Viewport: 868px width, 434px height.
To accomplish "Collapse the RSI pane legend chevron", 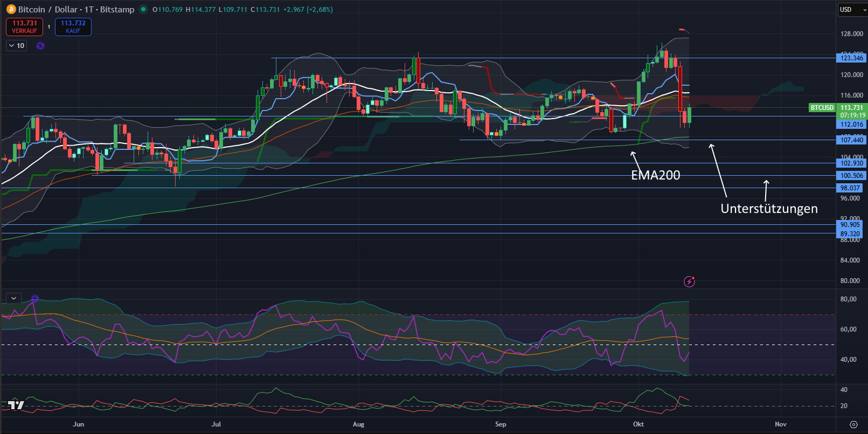I will pos(13,298).
